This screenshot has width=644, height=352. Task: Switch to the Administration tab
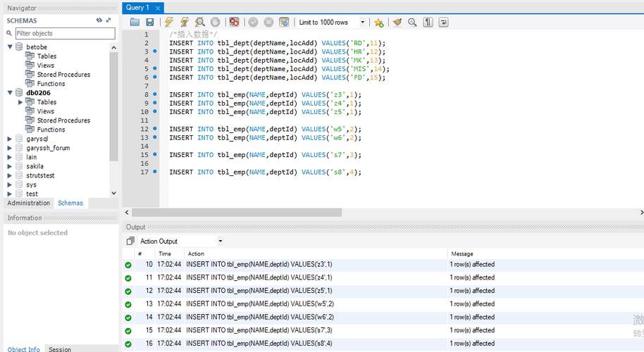[28, 203]
